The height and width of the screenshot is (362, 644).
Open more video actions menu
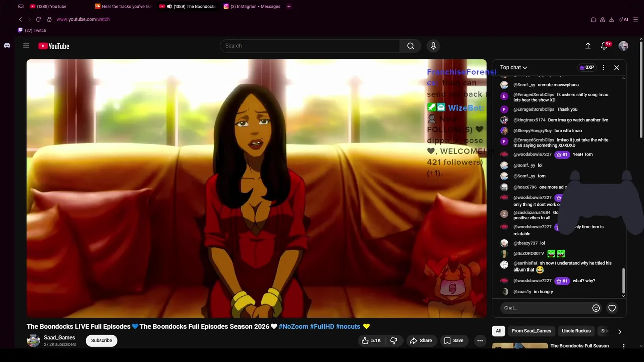pyautogui.click(x=480, y=341)
